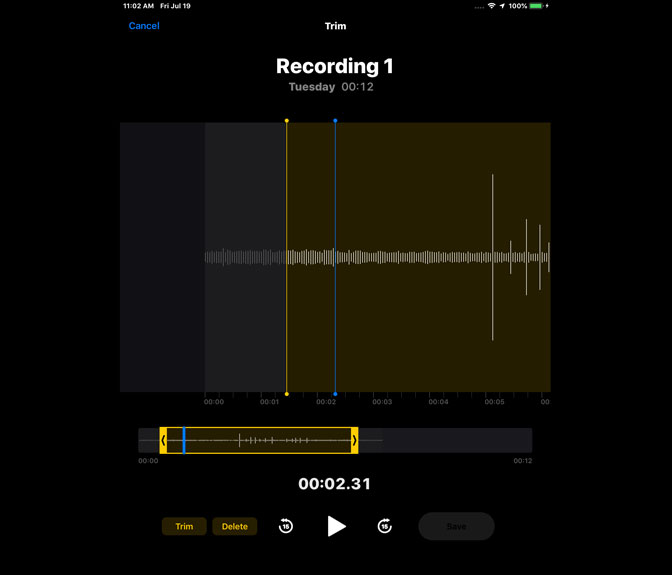Click the 00:05 ruler mark
This screenshot has width=672, height=575.
pyautogui.click(x=494, y=402)
